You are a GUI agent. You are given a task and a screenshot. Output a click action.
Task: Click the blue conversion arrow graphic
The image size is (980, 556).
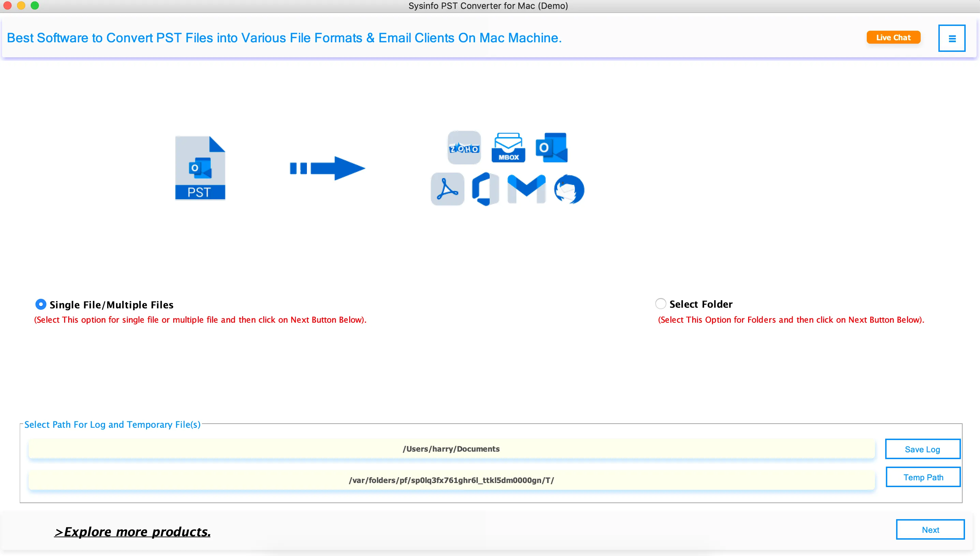pyautogui.click(x=327, y=168)
